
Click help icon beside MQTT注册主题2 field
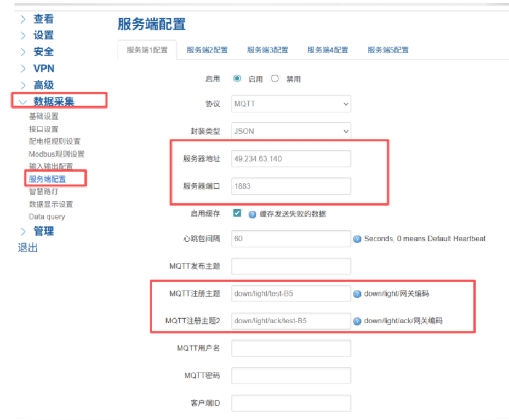(x=357, y=321)
